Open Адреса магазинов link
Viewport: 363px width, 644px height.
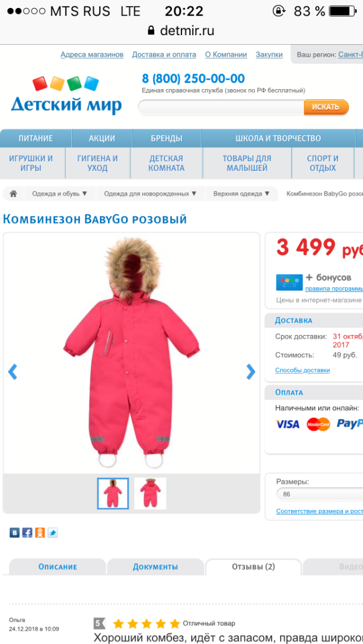(92, 55)
